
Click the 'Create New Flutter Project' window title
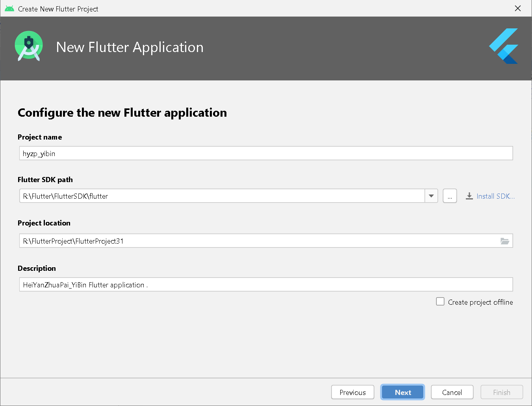coord(58,9)
